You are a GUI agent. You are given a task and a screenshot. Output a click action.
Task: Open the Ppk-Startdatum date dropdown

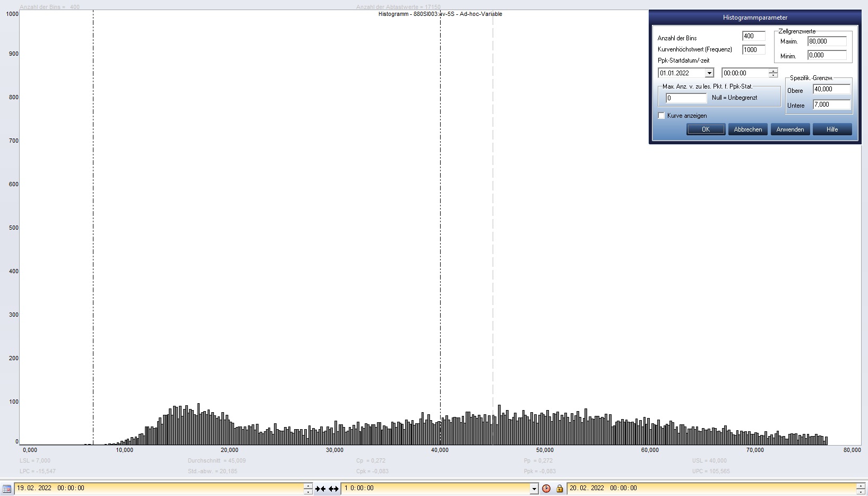(x=709, y=73)
